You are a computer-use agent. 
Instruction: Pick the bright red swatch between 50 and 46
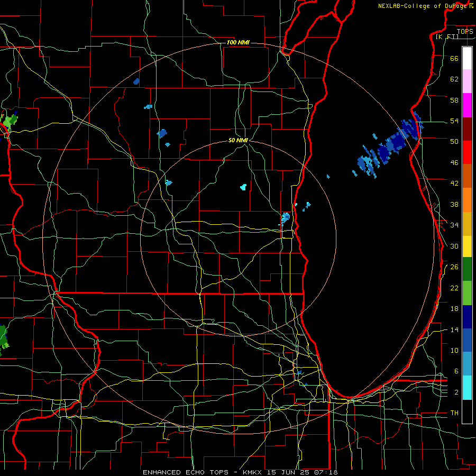tap(467, 152)
